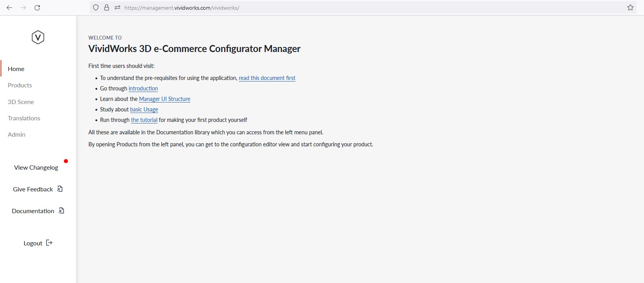Follow the 'introduction' link

(143, 89)
